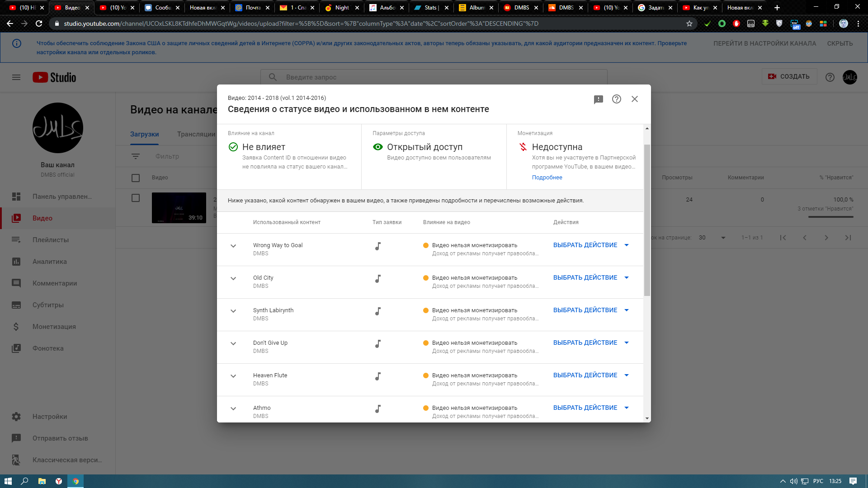Go to last page of videos
The height and width of the screenshot is (488, 868).
[x=848, y=238]
